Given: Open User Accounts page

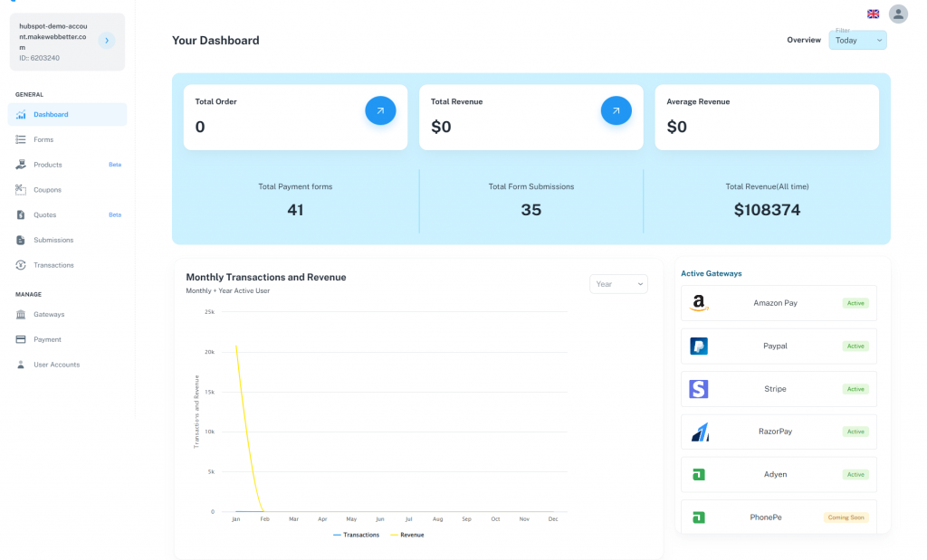Looking at the screenshot, I should tap(56, 365).
